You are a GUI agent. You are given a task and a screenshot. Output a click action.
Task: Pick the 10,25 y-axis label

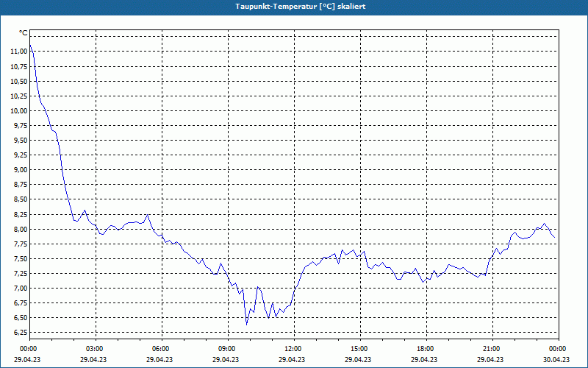[x=19, y=96]
